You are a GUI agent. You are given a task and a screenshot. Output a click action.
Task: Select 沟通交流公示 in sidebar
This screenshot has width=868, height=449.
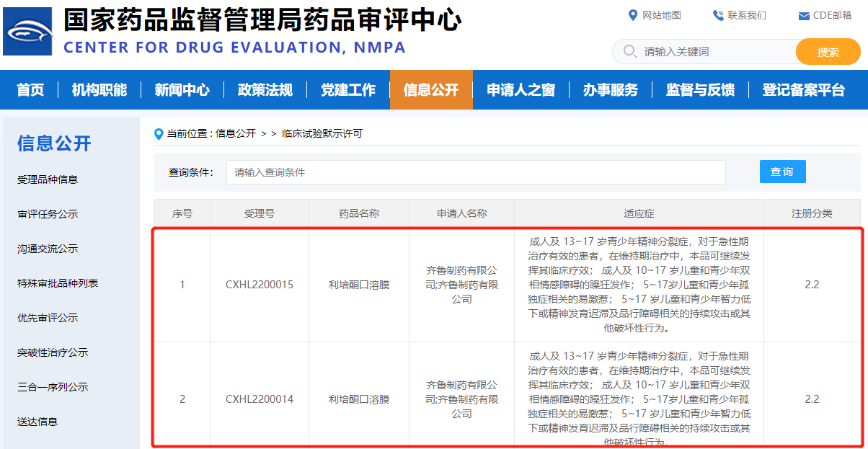pyautogui.click(x=48, y=249)
